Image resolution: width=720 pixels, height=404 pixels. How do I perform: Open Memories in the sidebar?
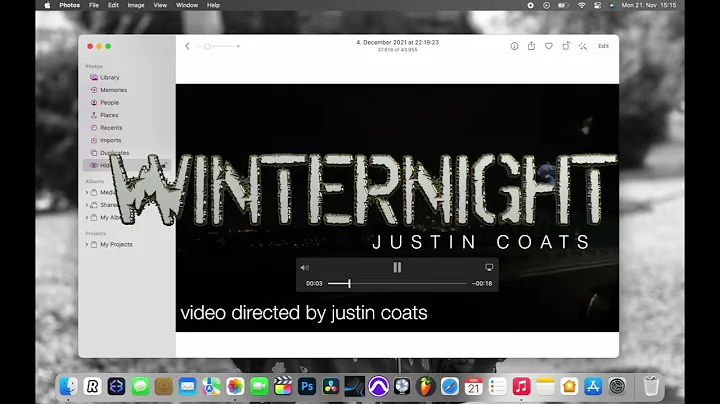point(112,90)
